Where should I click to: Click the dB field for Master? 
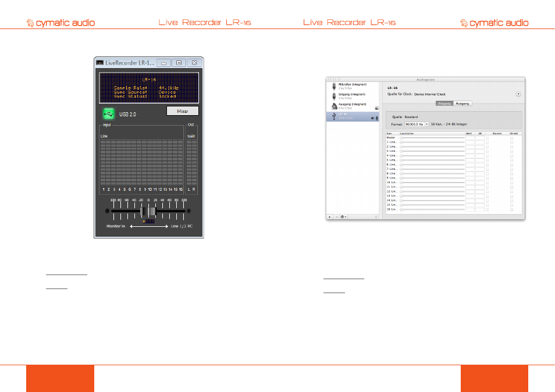click(x=479, y=138)
